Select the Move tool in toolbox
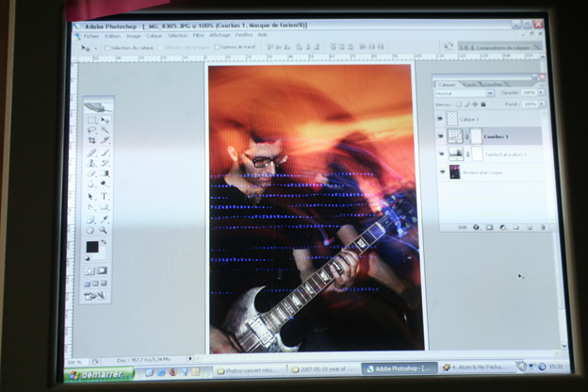 (x=105, y=120)
